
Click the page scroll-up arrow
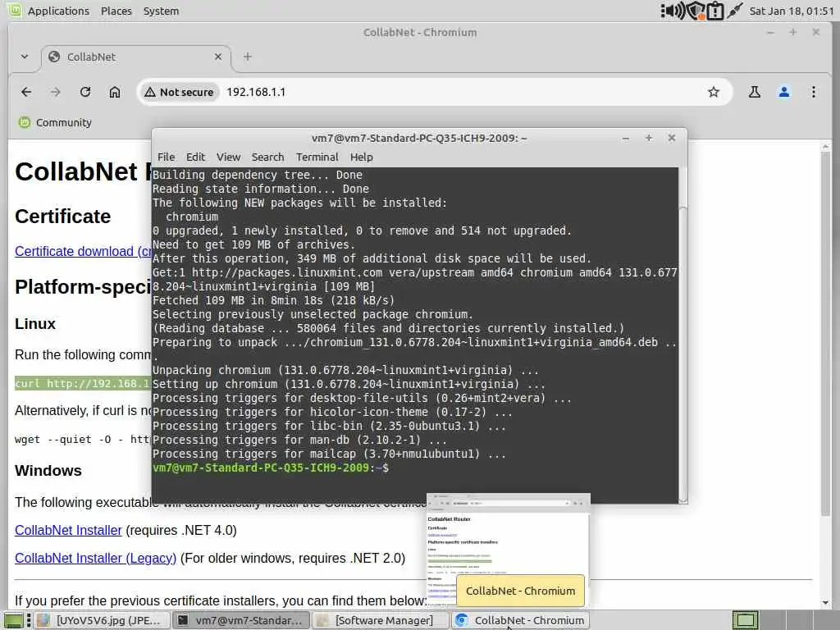[x=825, y=146]
